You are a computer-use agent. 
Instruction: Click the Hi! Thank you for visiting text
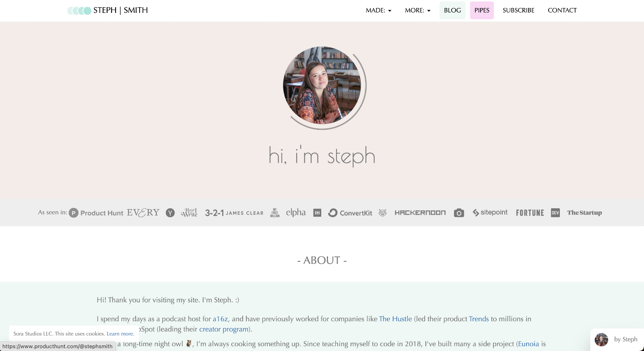(168, 300)
